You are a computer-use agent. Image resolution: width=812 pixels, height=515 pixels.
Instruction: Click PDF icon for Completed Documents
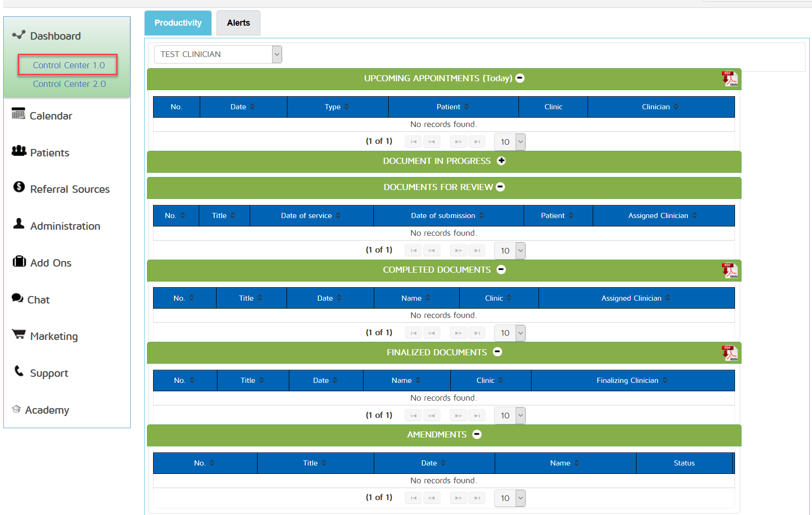pos(729,270)
